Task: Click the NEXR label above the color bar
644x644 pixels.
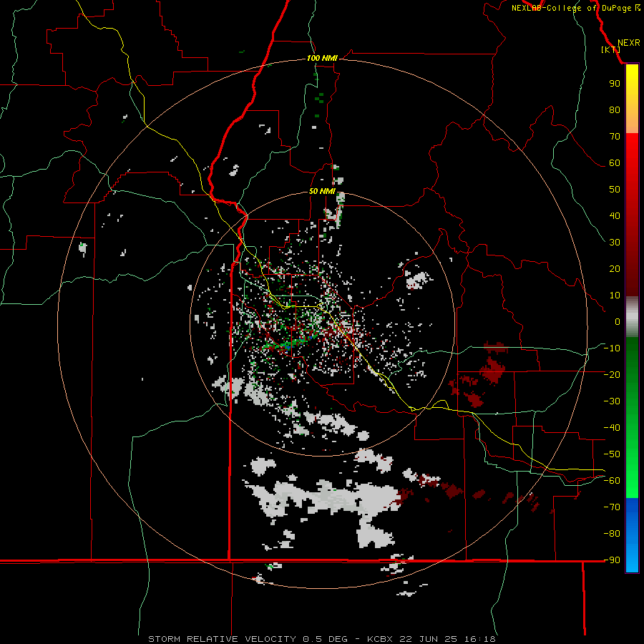Action: tap(629, 43)
